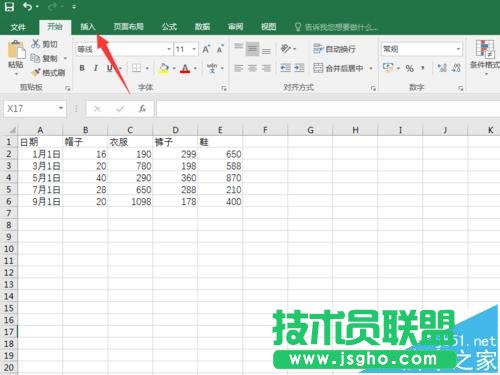Open text orientation options

[286, 49]
